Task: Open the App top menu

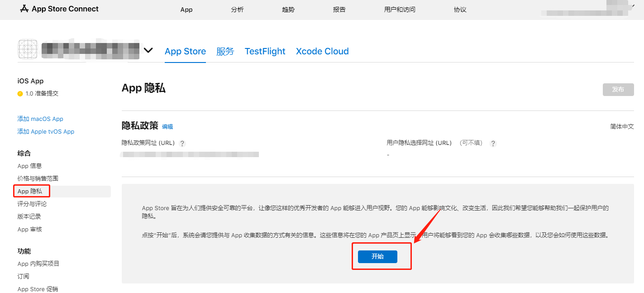Action: pyautogui.click(x=186, y=10)
